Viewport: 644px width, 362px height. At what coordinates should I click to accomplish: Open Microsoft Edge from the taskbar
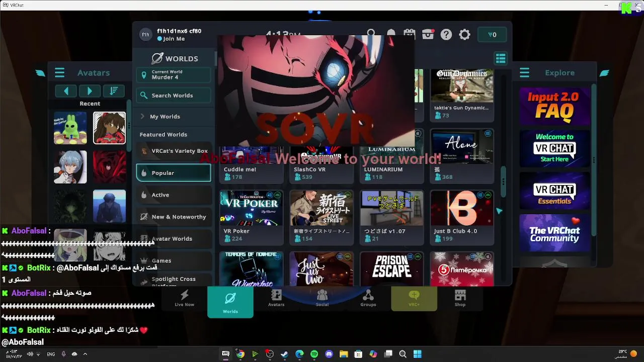tap(299, 354)
